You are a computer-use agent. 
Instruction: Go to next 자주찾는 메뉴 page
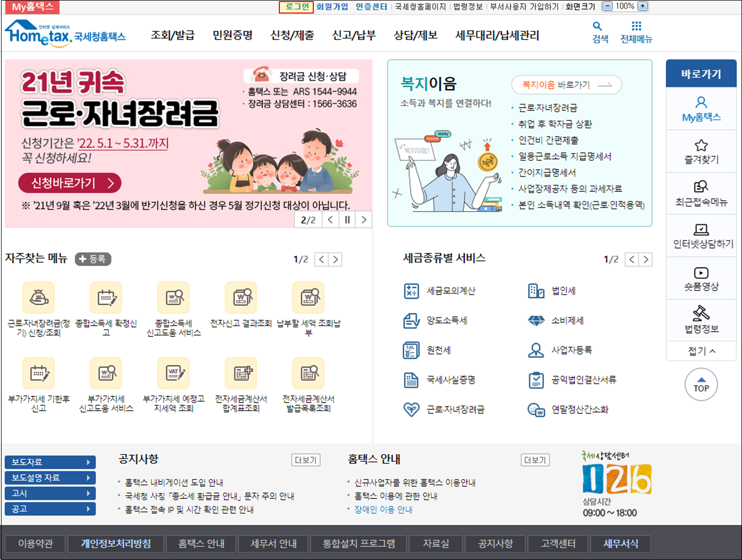pyautogui.click(x=336, y=260)
